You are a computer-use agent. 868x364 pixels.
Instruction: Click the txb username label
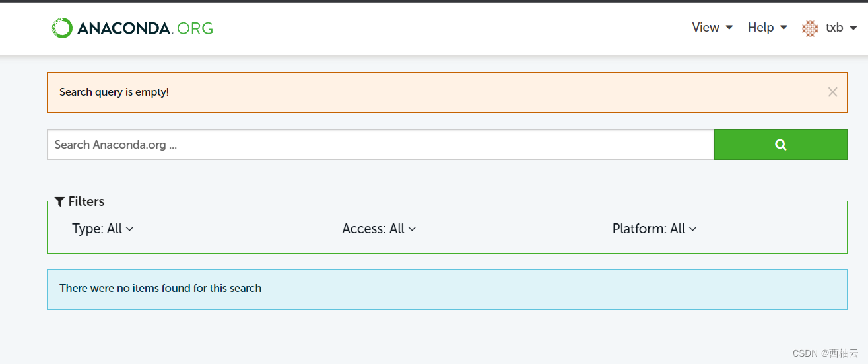[x=834, y=28]
